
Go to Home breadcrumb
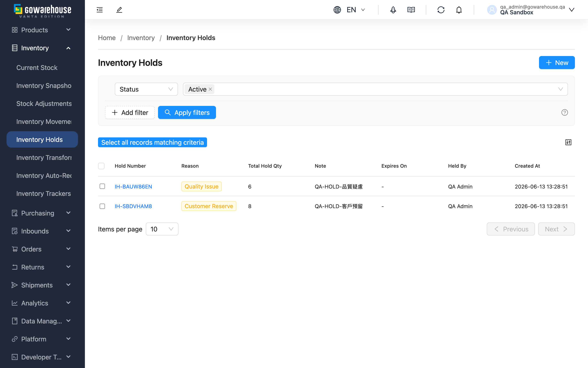[x=107, y=38]
